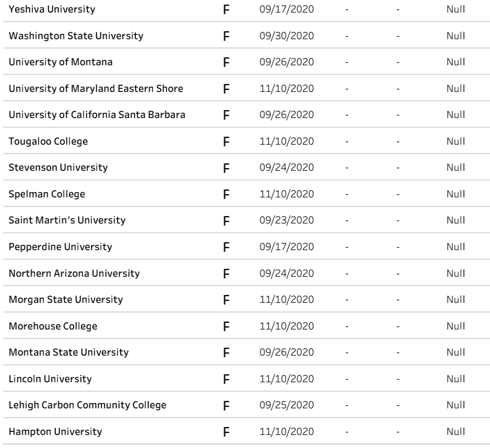The height and width of the screenshot is (448, 490).
Task: Select Saint Martin's University in list
Action: click(67, 220)
